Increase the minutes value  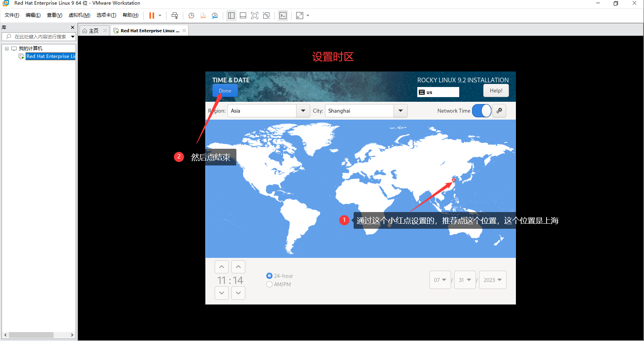point(238,267)
